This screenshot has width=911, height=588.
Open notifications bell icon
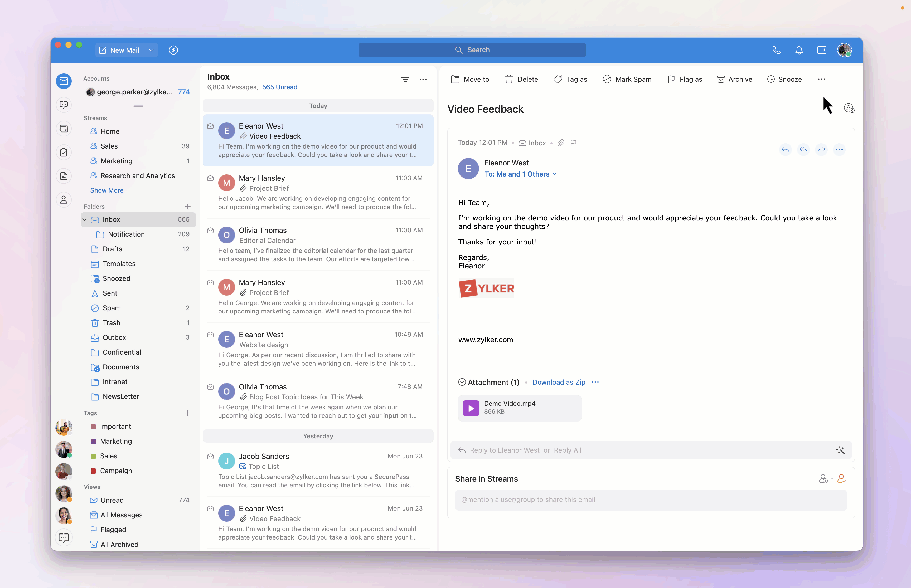pyautogui.click(x=799, y=50)
